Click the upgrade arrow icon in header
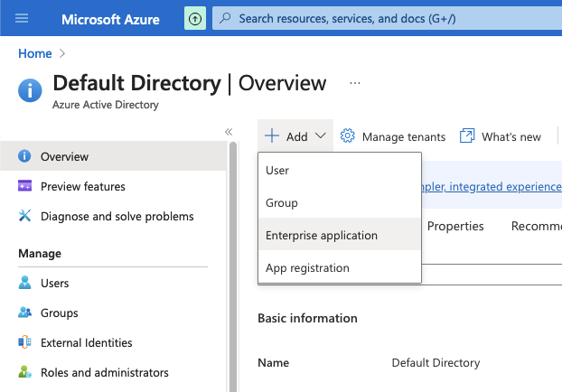The height and width of the screenshot is (392, 562). 194,18
